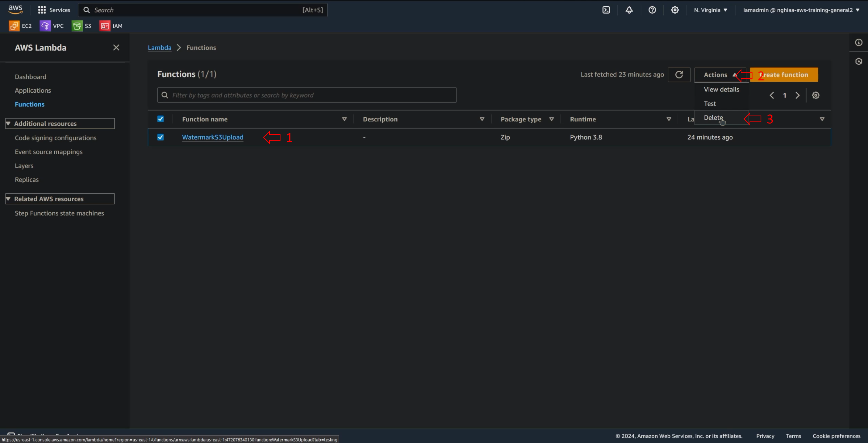Focus the top Search bar
This screenshot has height=443, width=868.
coord(203,10)
